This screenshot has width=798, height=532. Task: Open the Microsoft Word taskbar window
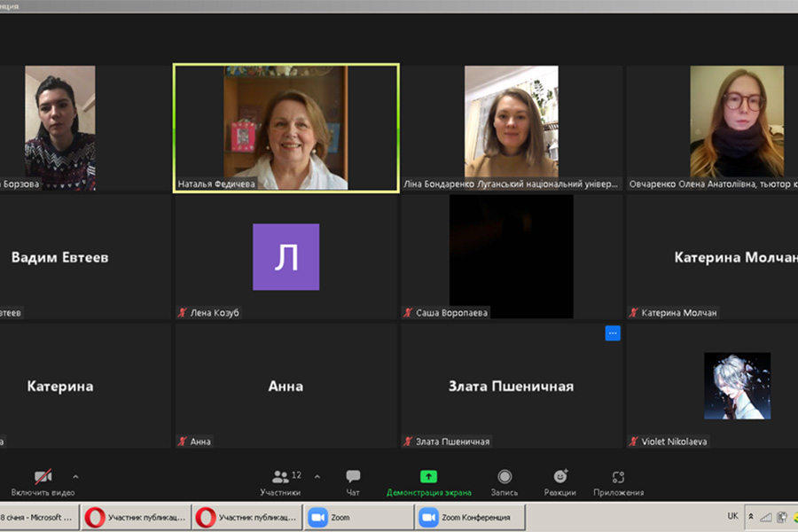38,517
